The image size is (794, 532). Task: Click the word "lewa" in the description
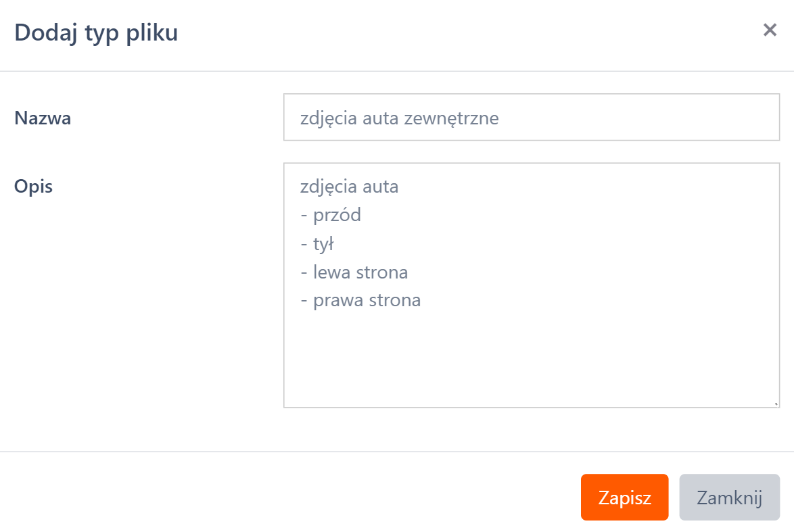tap(330, 272)
